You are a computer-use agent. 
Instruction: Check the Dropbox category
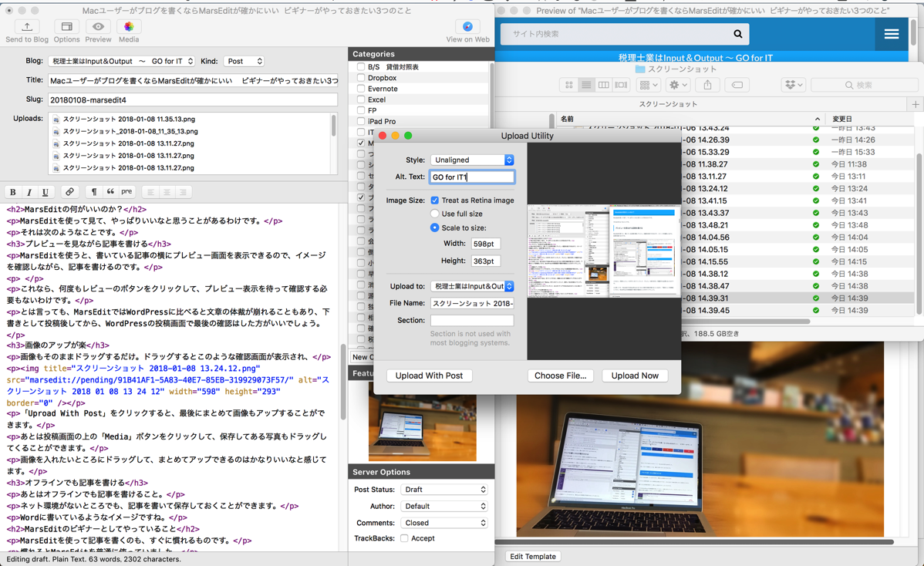point(361,78)
